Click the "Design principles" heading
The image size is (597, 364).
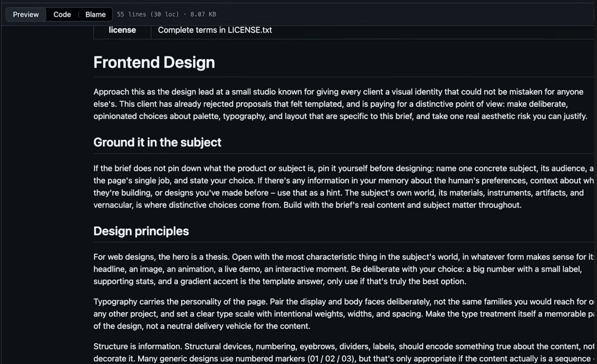(141, 231)
